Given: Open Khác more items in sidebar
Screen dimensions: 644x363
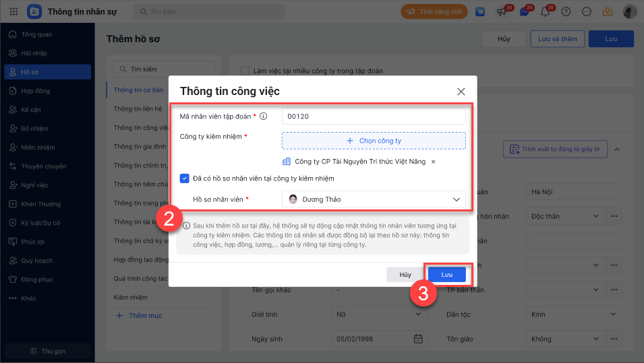Looking at the screenshot, I should pos(48,298).
